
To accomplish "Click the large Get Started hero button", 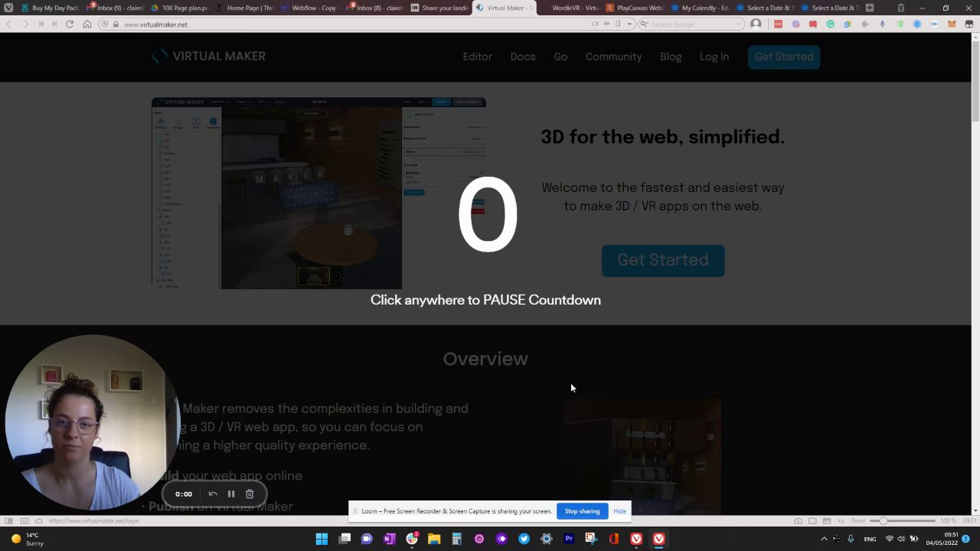I will [663, 260].
